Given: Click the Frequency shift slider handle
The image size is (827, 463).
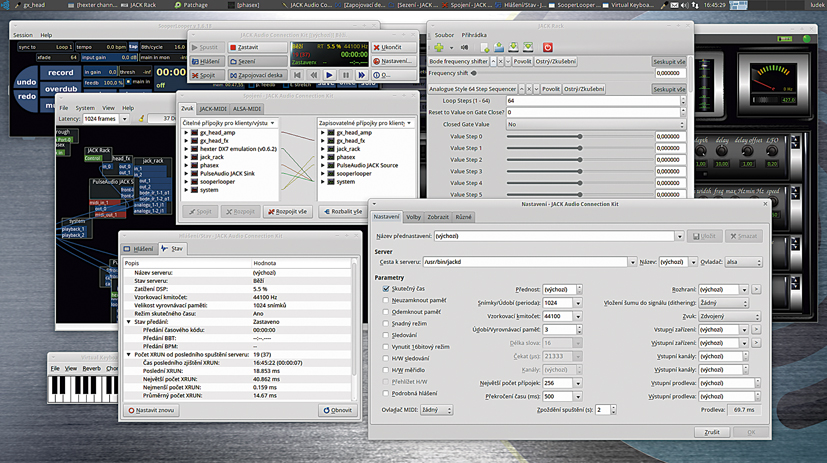Looking at the screenshot, I should tap(474, 73).
